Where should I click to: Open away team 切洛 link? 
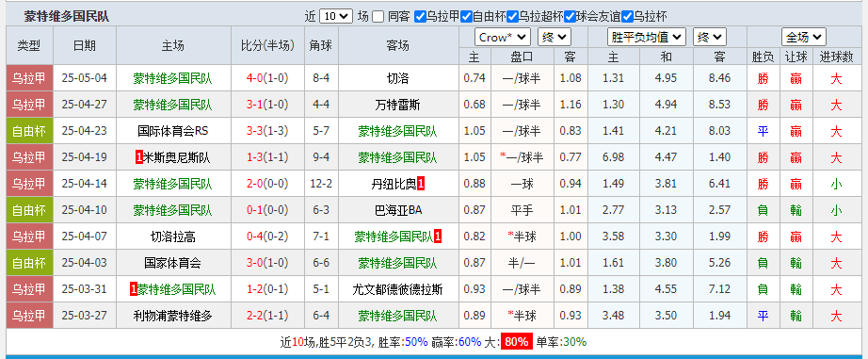pyautogui.click(x=398, y=78)
